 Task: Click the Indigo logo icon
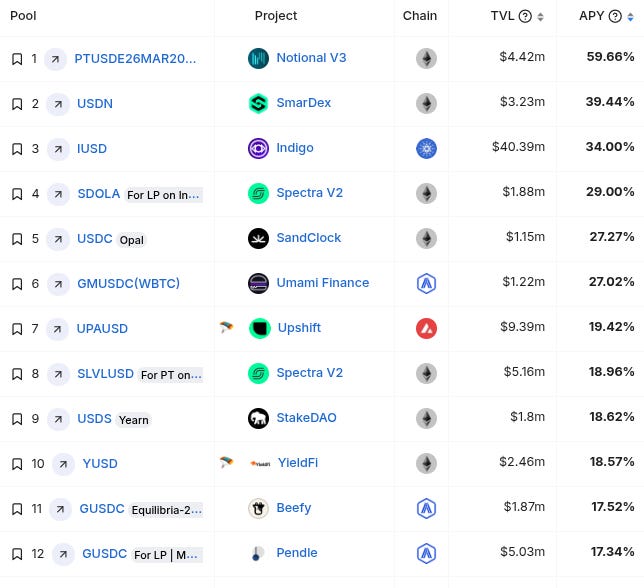click(x=258, y=148)
